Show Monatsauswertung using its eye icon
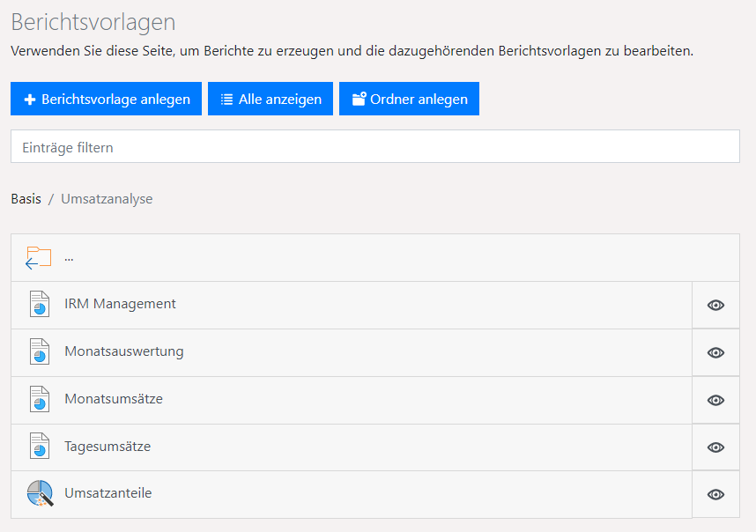This screenshot has height=532, width=756. click(x=715, y=352)
